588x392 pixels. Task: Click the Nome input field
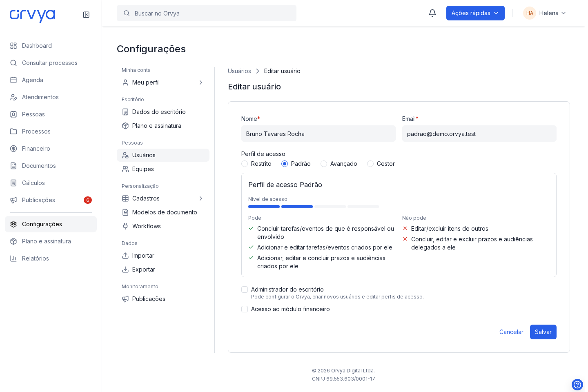[318, 134]
